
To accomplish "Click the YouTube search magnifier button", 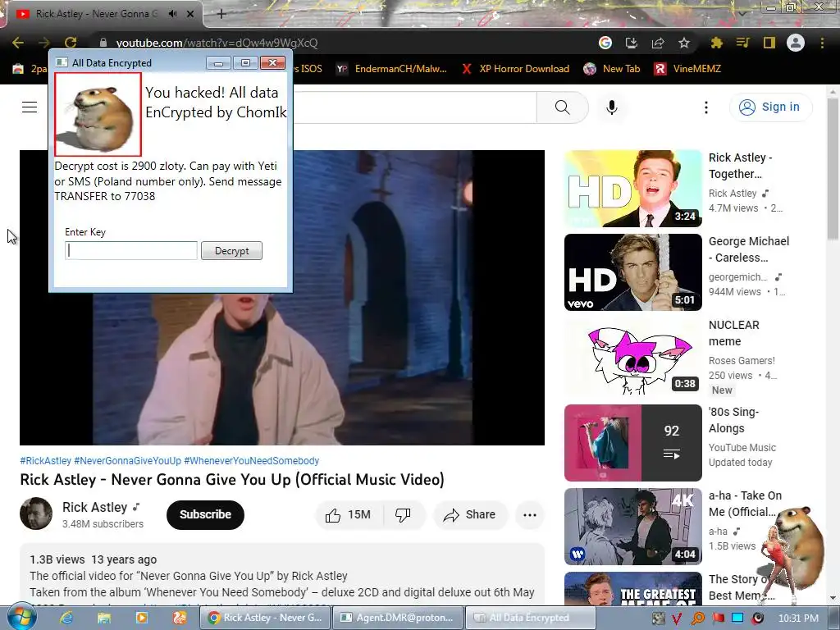I will pyautogui.click(x=563, y=107).
